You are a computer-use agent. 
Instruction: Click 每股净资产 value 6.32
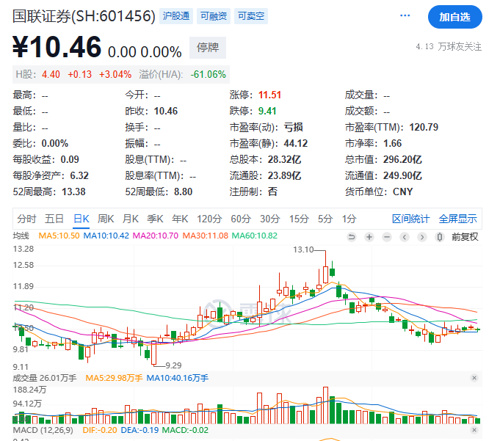(79, 175)
